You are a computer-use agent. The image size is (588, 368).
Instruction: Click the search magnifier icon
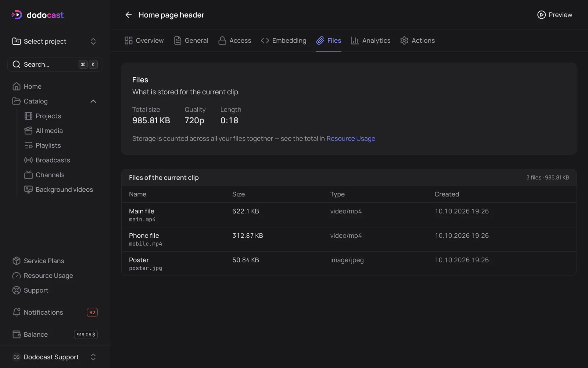coord(17,64)
